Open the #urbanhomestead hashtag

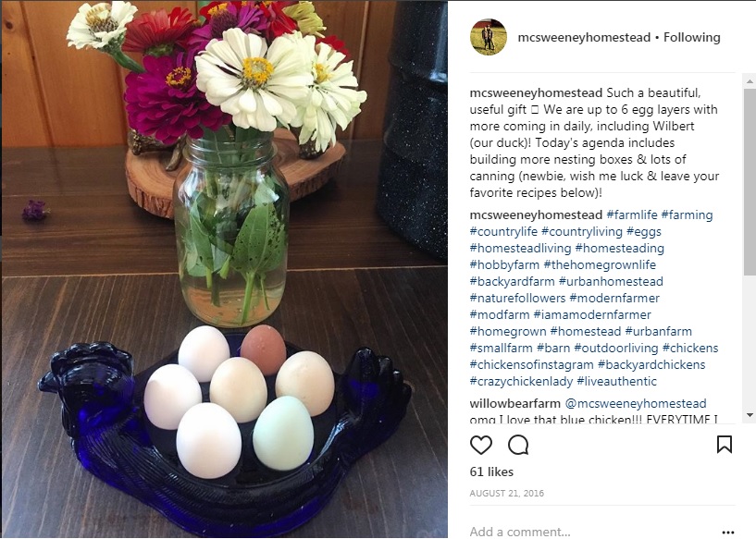[x=611, y=281]
